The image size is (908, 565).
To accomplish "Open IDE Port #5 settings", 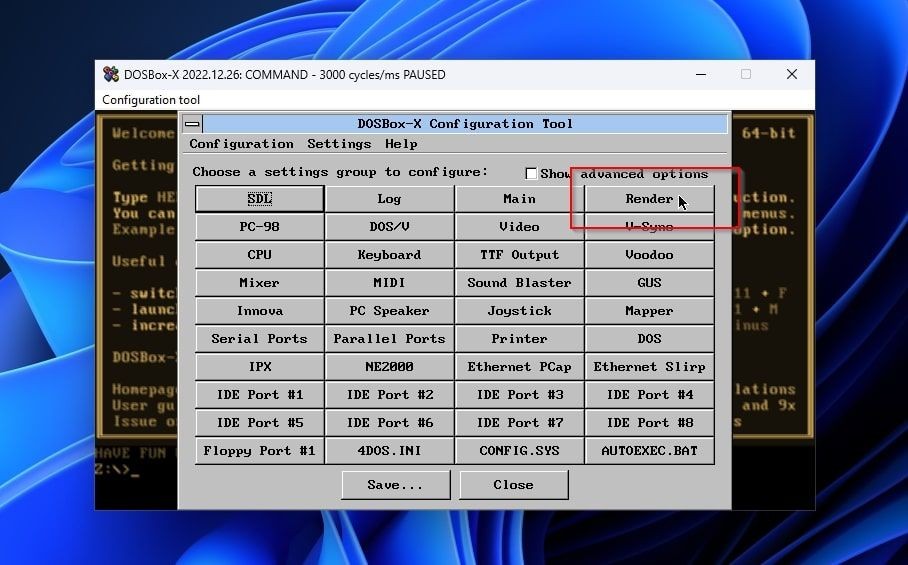I will pos(259,423).
